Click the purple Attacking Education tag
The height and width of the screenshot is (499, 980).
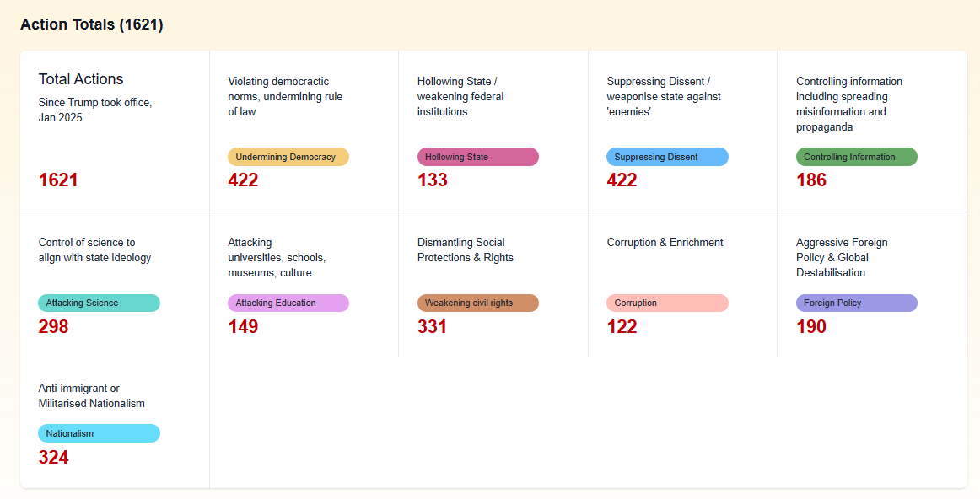click(288, 303)
